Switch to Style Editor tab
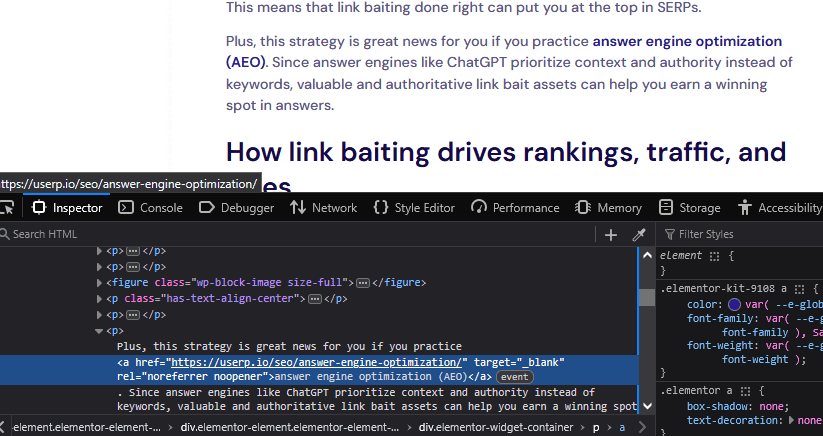 (413, 208)
